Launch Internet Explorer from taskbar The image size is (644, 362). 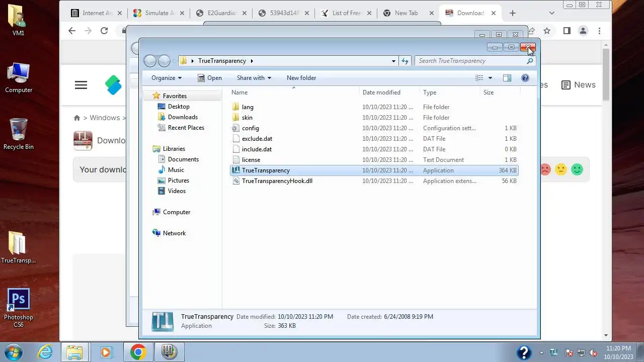click(x=45, y=352)
